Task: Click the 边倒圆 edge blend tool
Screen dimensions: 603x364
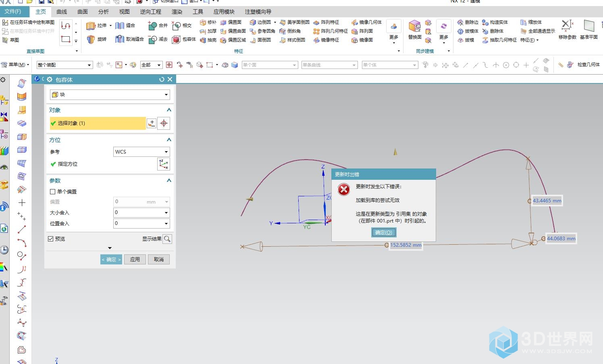Action: tap(260, 22)
